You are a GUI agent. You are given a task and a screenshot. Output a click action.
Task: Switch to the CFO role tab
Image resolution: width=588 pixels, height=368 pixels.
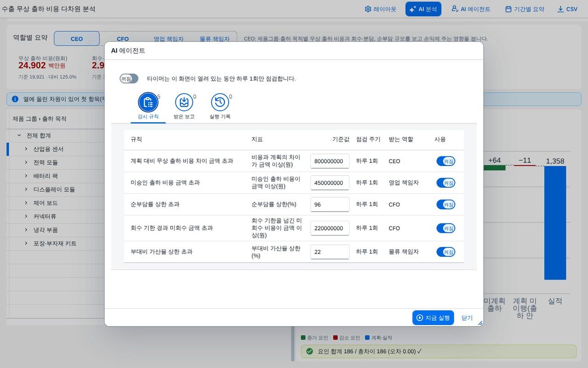coord(123,39)
